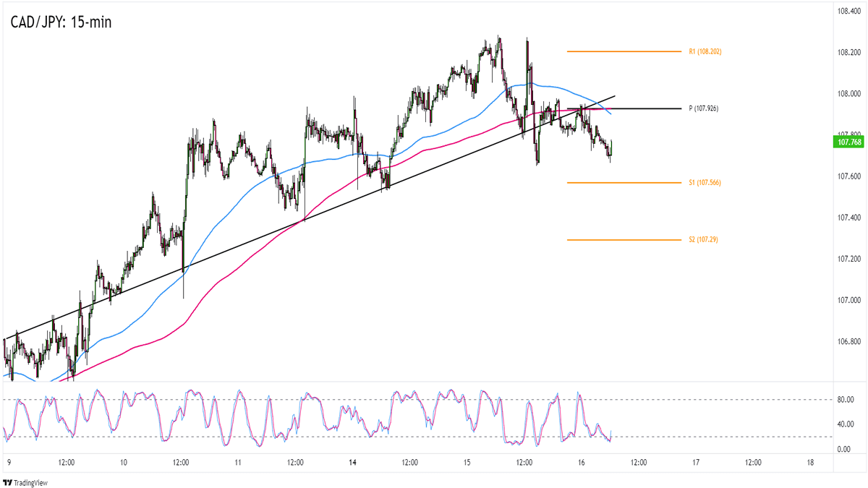Select the 107.000 price axis label
868x488 pixels.
coord(848,300)
